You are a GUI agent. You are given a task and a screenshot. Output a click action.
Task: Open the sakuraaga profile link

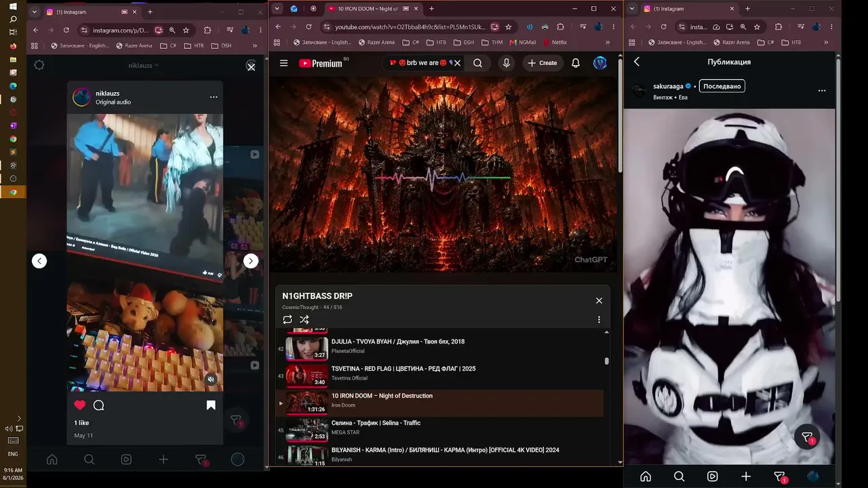click(668, 86)
